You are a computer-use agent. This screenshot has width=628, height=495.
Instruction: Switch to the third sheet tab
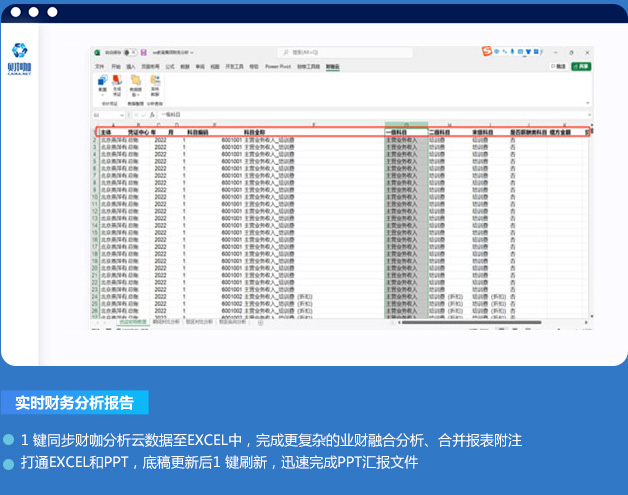199,322
